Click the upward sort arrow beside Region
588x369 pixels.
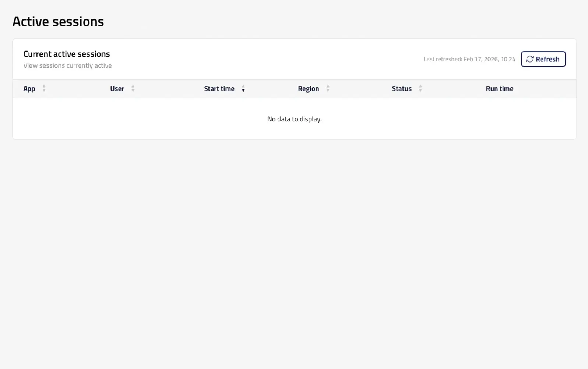[x=328, y=86]
